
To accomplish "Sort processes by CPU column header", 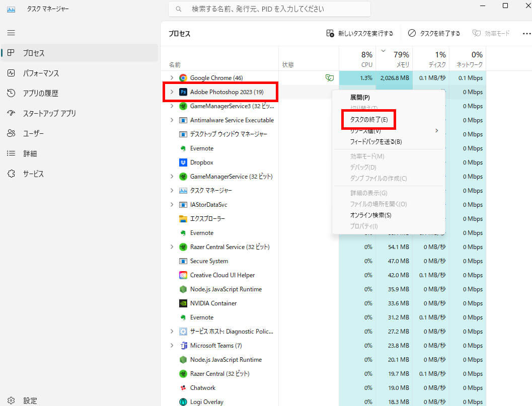I will [x=357, y=59].
